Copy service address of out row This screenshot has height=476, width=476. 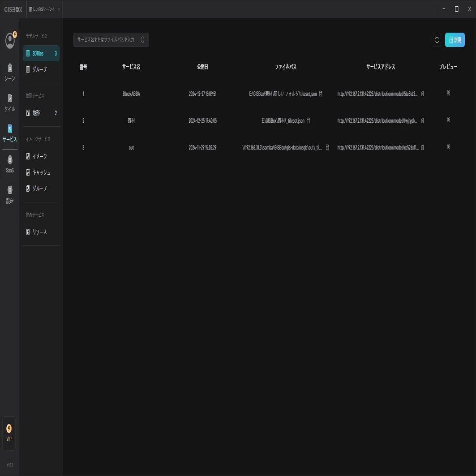pyautogui.click(x=422, y=147)
